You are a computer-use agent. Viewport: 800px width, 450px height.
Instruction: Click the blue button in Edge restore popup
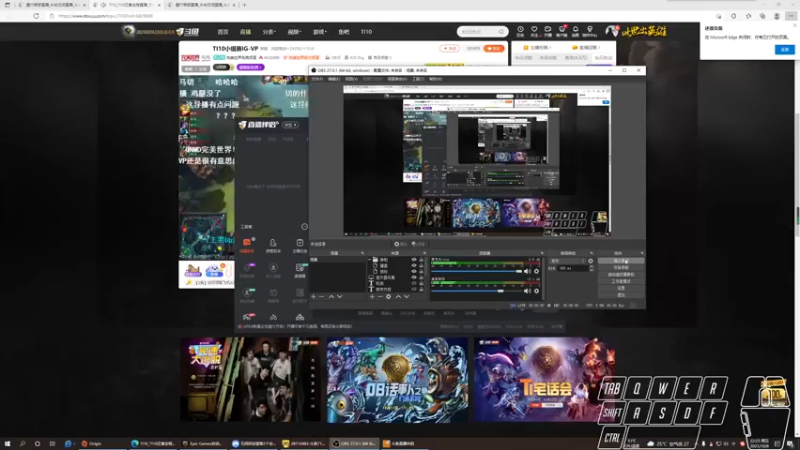coord(785,49)
